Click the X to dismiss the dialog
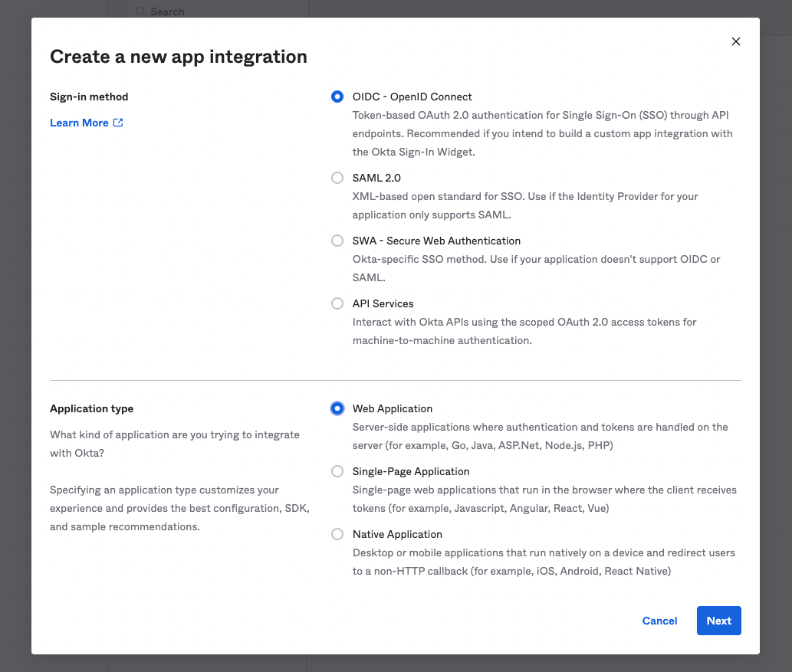792x672 pixels. tap(735, 41)
